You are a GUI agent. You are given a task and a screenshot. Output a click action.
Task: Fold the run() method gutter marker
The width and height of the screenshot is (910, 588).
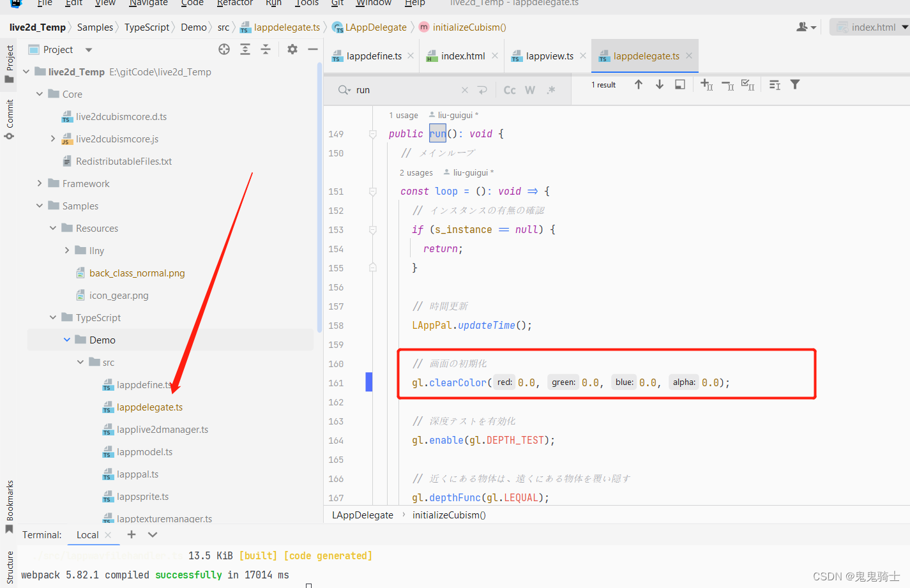coord(373,134)
